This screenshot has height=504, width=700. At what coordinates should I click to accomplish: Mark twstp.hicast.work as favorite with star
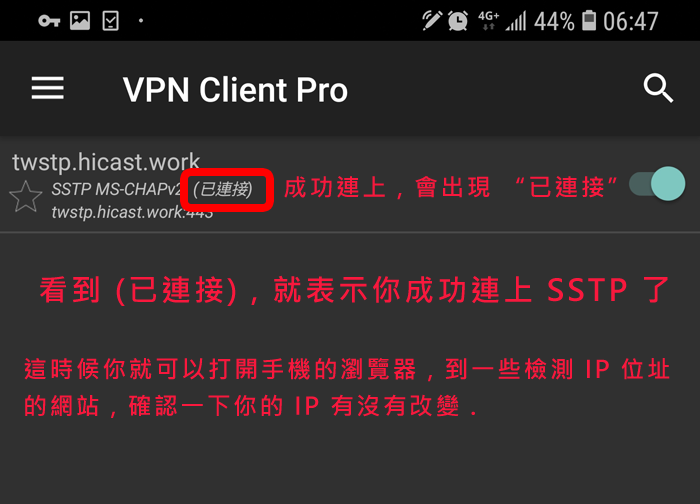pyautogui.click(x=25, y=196)
